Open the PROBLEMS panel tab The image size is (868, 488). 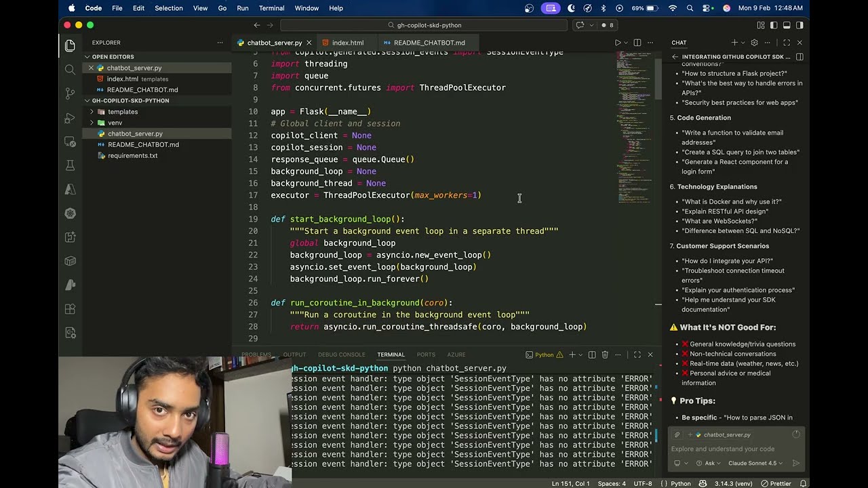(x=256, y=354)
